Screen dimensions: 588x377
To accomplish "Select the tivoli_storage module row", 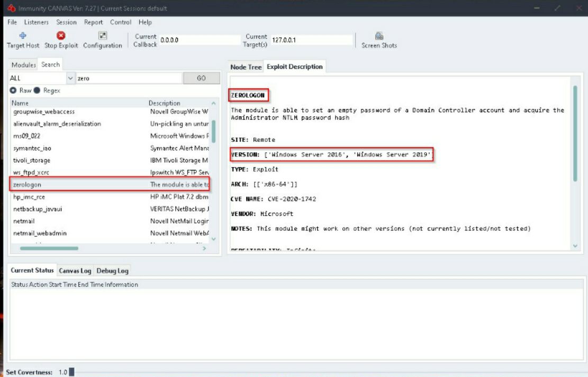I will point(110,160).
